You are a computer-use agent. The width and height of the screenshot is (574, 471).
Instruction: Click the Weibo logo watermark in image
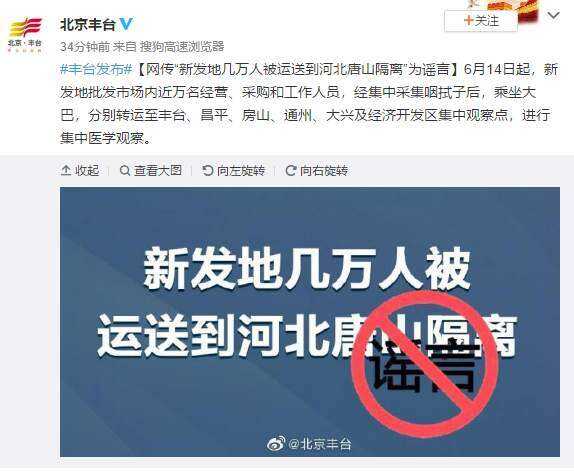[x=277, y=444]
